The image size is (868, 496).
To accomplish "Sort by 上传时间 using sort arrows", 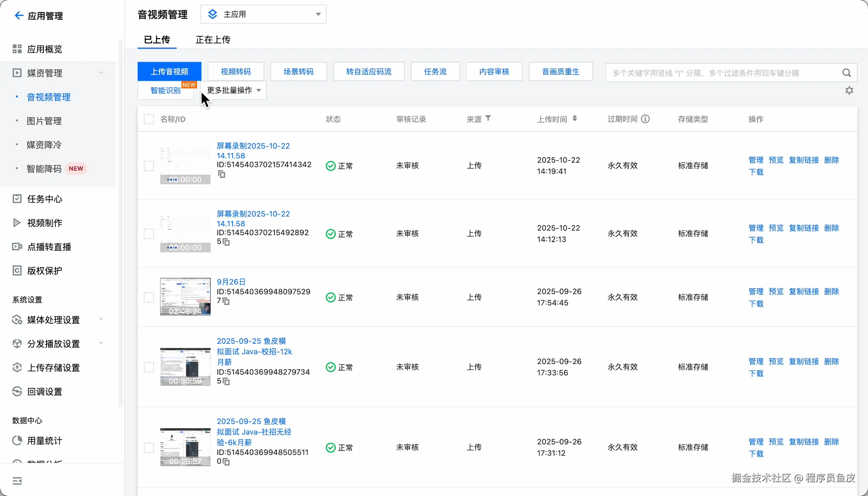I will click(575, 118).
